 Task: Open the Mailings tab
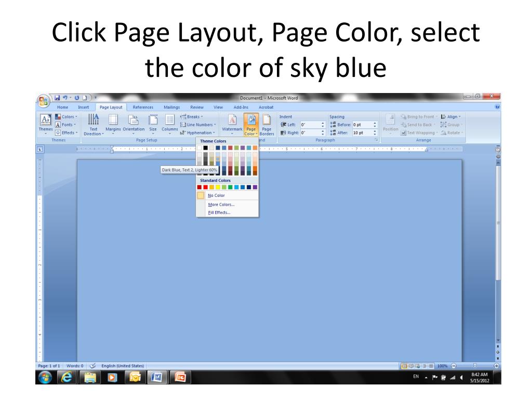171,107
